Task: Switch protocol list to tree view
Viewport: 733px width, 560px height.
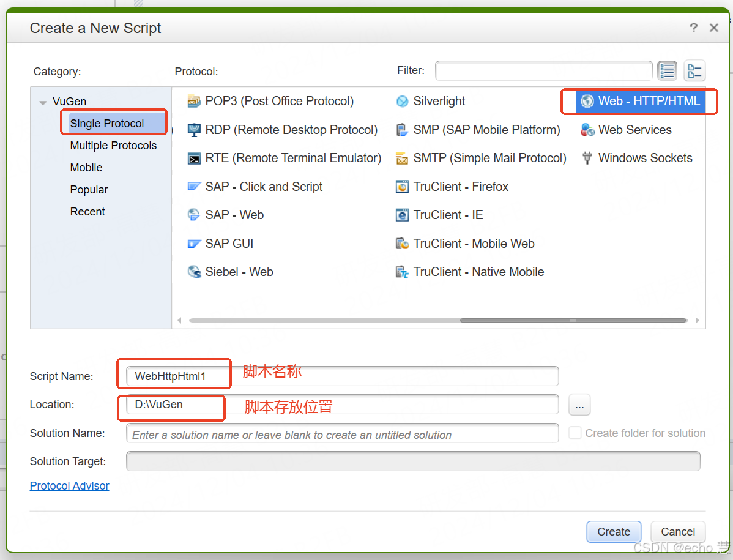Action: 694,71
